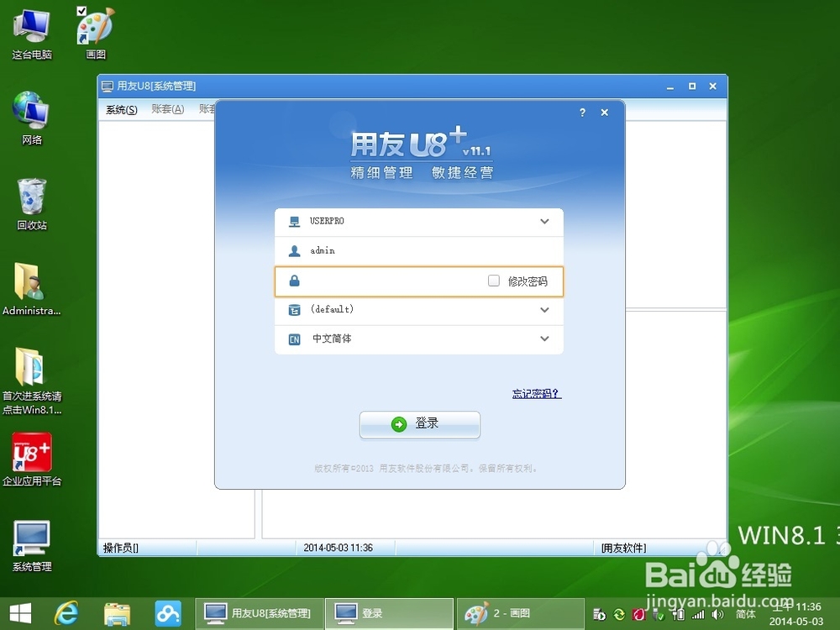Expand the 中文简体 language dropdown
This screenshot has height=630, width=840.
point(544,339)
